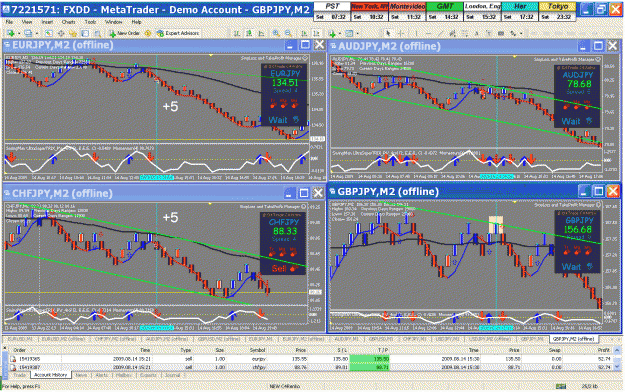
Task: Select the EURUSD,M1 chart tab
Action: [20, 339]
